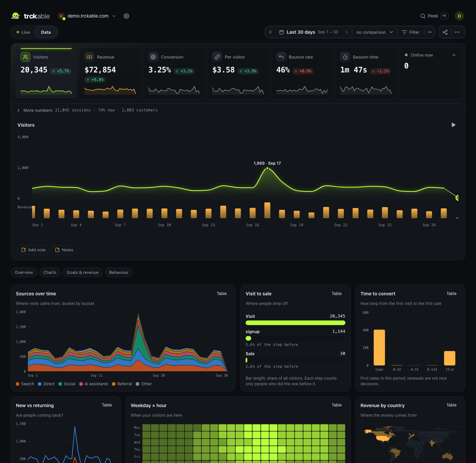Click the Bounce rate return-arrow icon
This screenshot has height=463, width=476.
tap(281, 57)
